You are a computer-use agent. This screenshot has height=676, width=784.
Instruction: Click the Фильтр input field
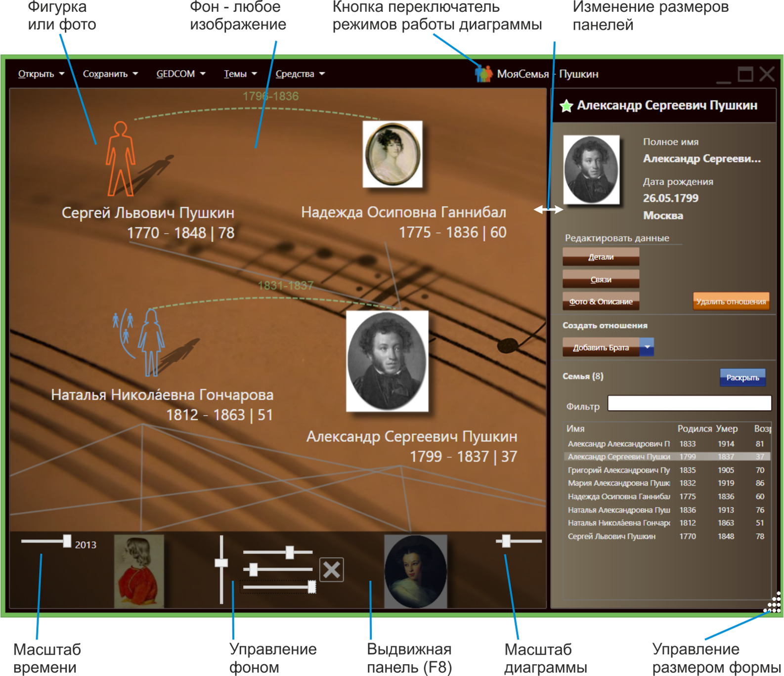(689, 403)
